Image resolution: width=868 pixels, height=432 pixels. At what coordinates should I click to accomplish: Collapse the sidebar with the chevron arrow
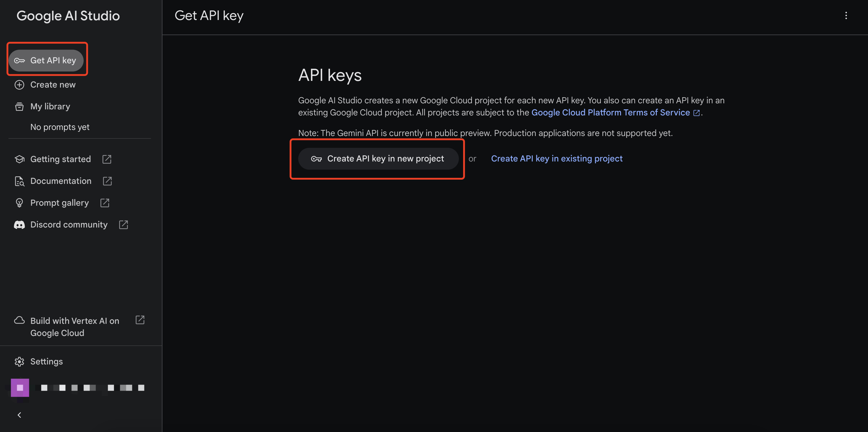19,415
